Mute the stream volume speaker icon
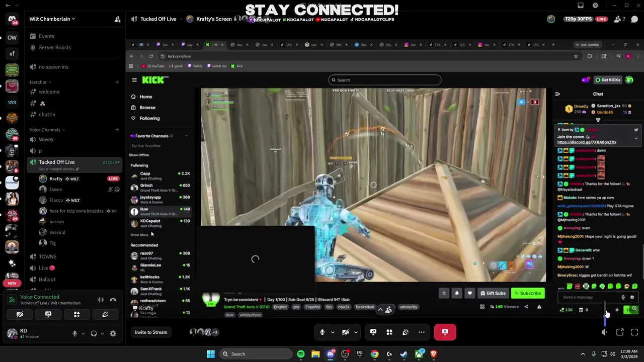Image resolution: width=644 pixels, height=362 pixels. coord(604,332)
